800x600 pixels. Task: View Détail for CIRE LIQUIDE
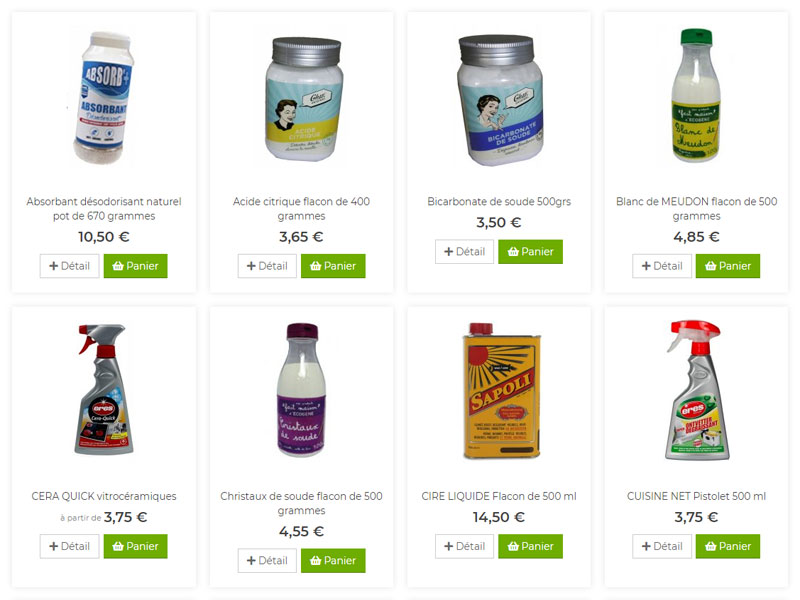(464, 546)
